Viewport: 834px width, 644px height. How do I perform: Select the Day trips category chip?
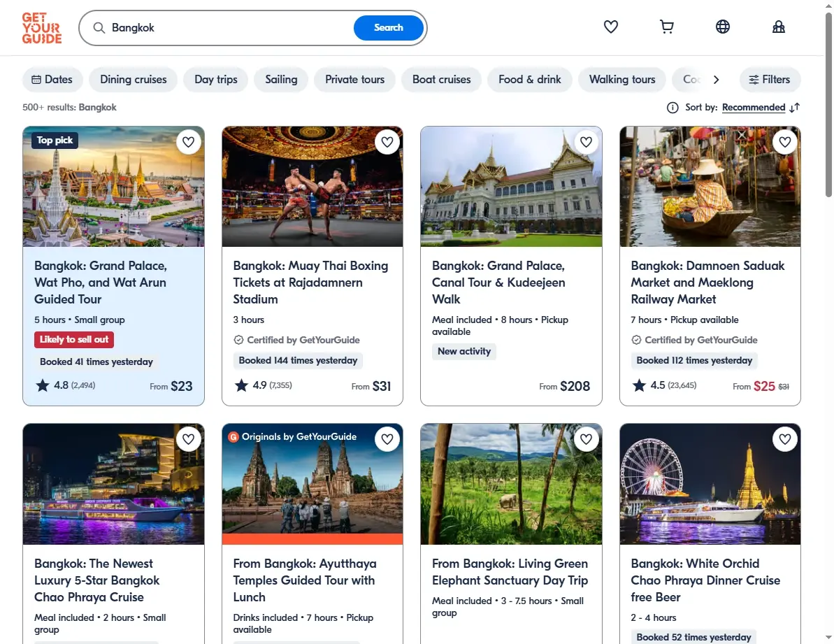pos(215,80)
